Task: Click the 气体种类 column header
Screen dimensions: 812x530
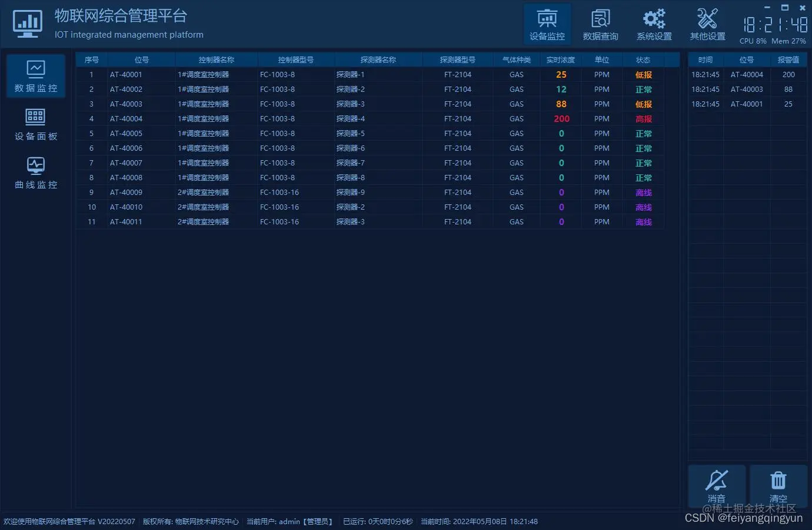Action: pos(517,60)
